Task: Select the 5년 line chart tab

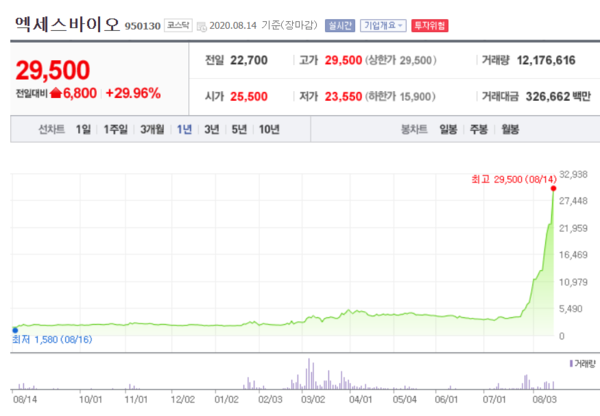Action: 239,129
